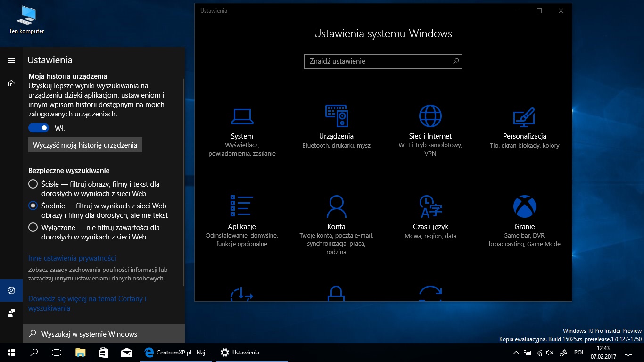Viewport: 644px width, 362px height.
Task: Open Czas i język settings
Action: tap(430, 218)
